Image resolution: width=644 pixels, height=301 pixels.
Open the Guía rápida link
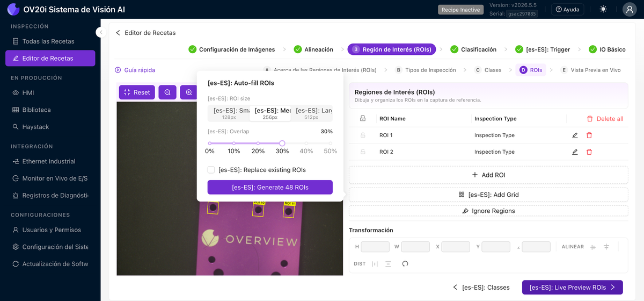[x=135, y=70]
